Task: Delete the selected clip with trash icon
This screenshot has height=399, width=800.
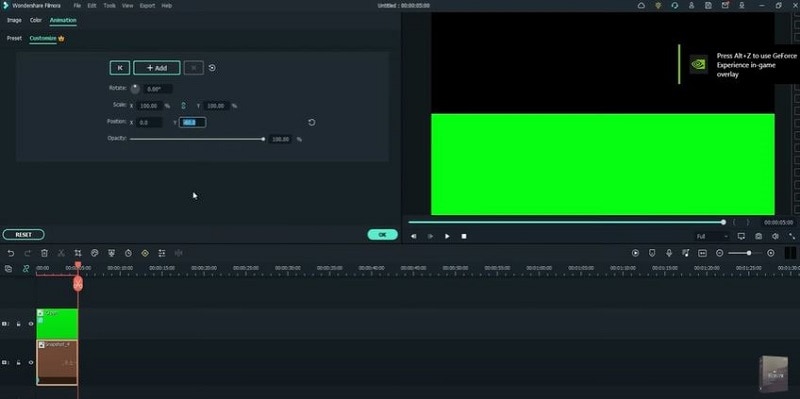Action: pos(44,253)
